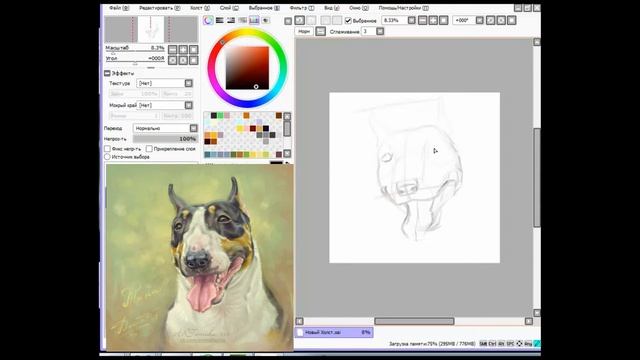Rotate view clockwise in navigator

click(183, 60)
